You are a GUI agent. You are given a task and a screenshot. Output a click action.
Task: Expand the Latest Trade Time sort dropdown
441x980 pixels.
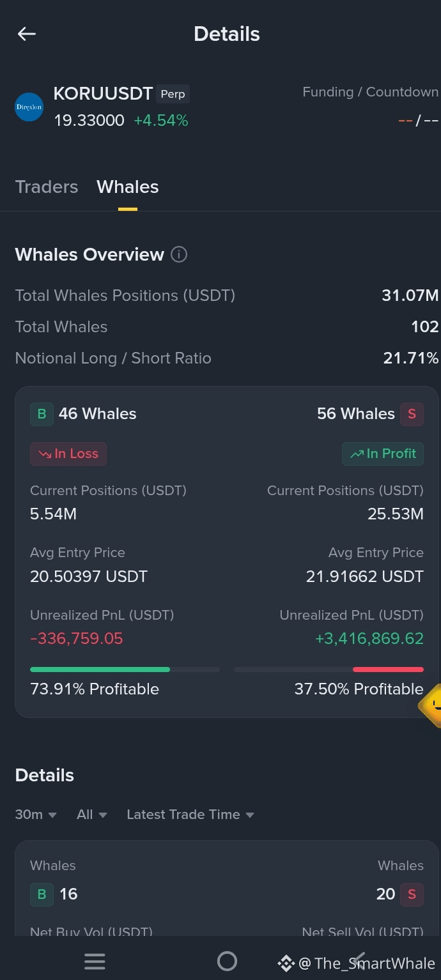[x=190, y=815]
